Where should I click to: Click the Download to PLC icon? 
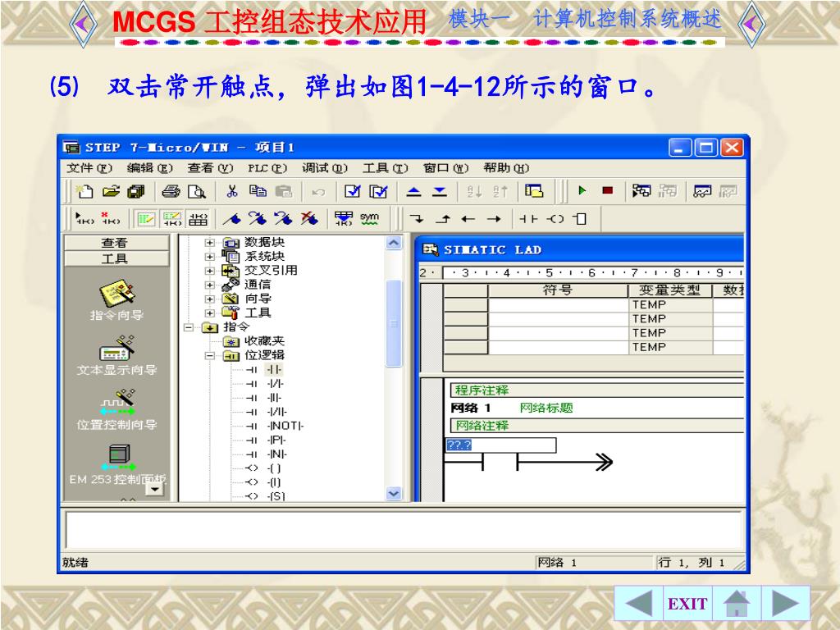(x=440, y=190)
